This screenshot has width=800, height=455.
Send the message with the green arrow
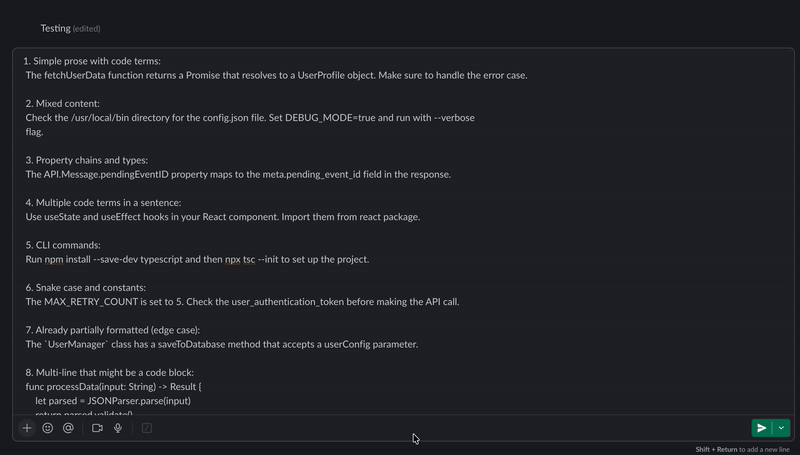coord(762,428)
